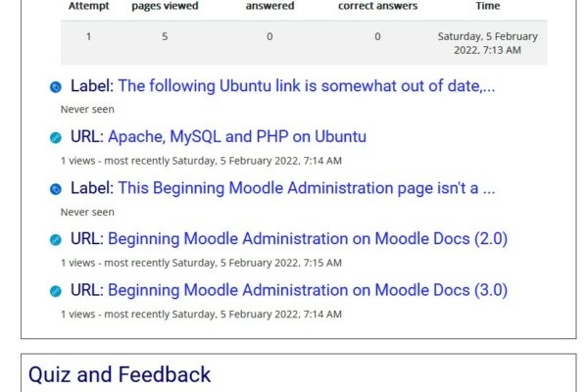This screenshot has width=588, height=392.
Task: Follow the Beginning Moodle Administration on Moodle Docs (3.0) link
Action: pyautogui.click(x=307, y=290)
